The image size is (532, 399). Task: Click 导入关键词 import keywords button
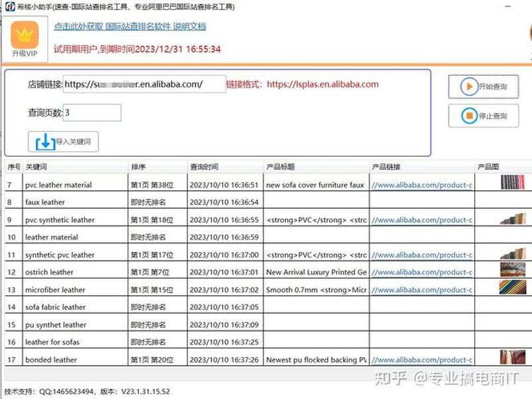point(63,142)
